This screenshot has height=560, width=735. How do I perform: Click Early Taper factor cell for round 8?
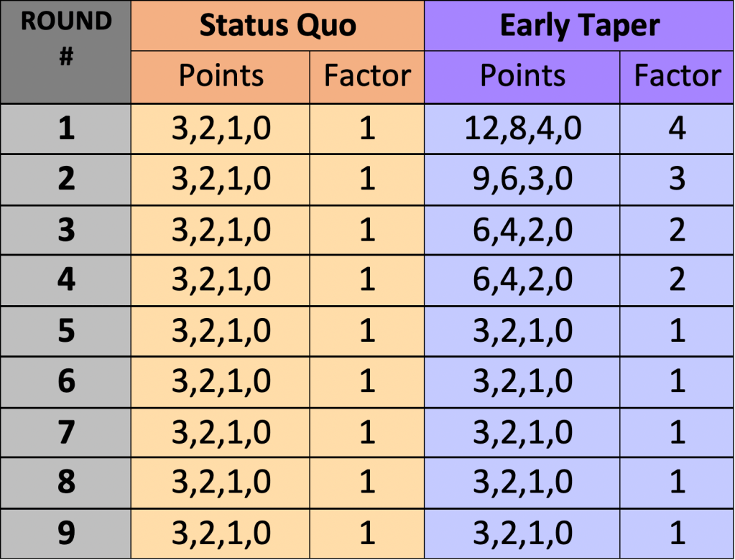[x=677, y=482]
